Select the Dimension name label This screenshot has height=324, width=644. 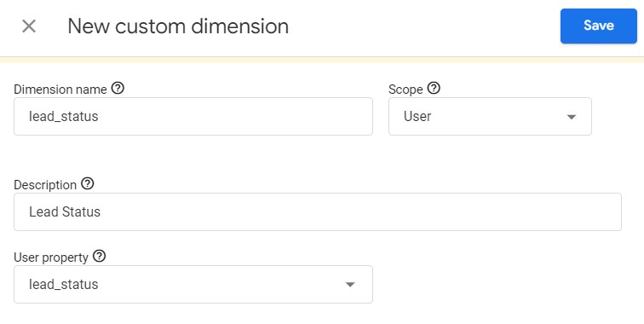[x=60, y=90]
